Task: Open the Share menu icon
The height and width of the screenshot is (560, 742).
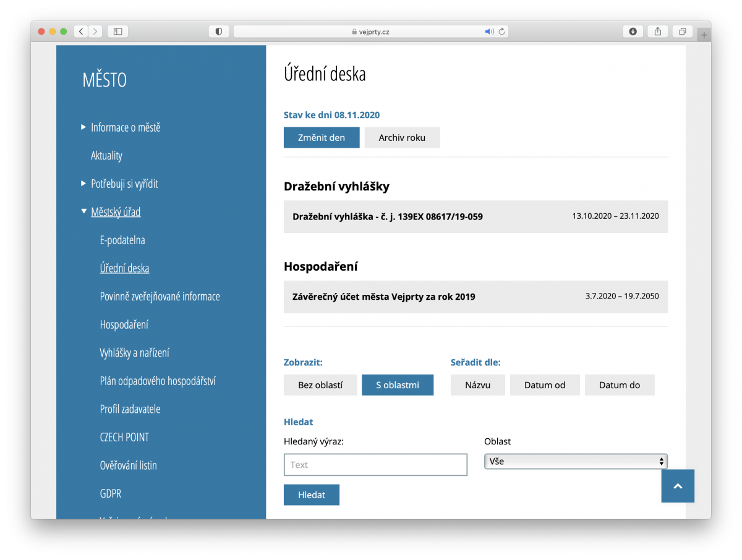Action: [x=658, y=32]
